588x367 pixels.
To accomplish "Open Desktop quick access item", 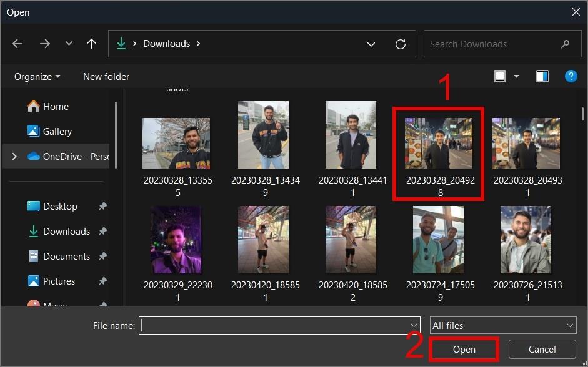I will [x=52, y=207].
